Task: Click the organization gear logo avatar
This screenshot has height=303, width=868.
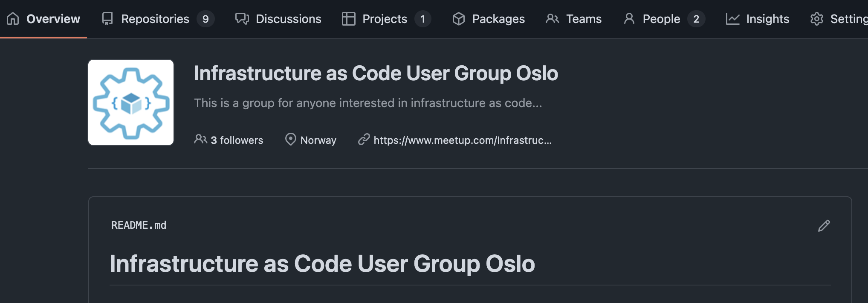Action: tap(131, 102)
